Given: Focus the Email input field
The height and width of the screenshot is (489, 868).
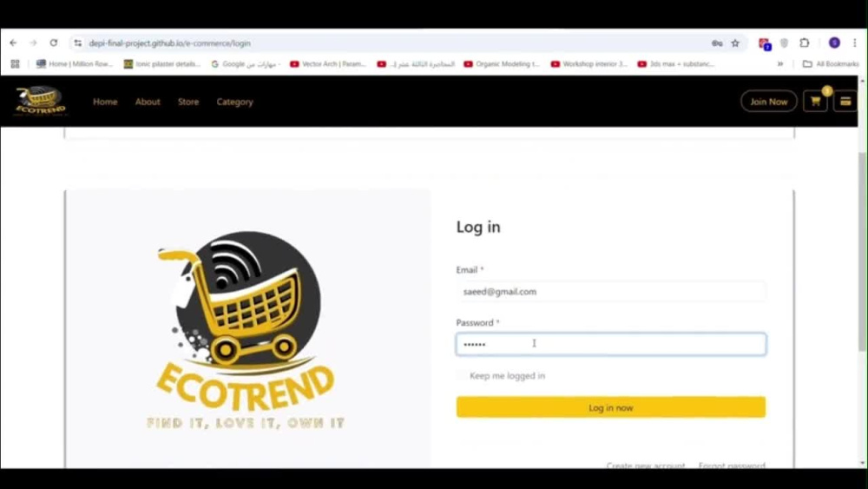Looking at the screenshot, I should click(610, 291).
